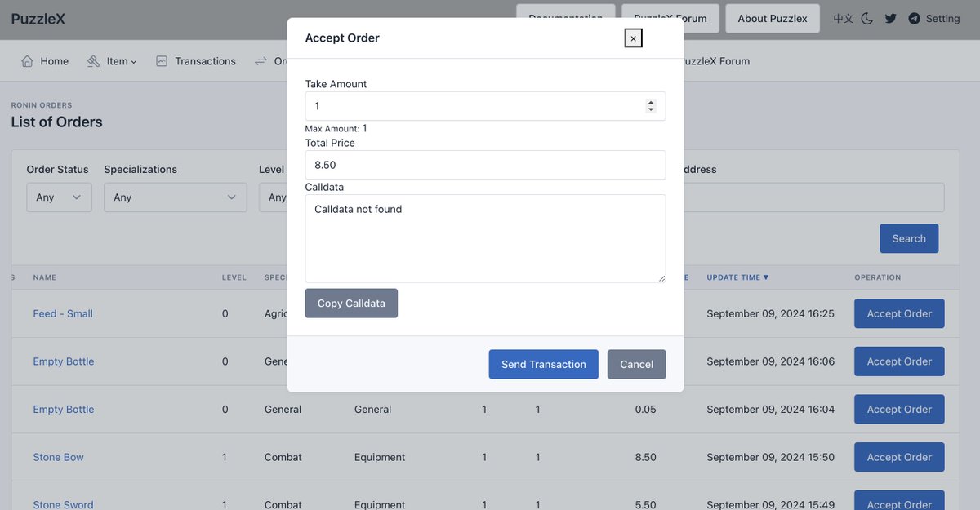The height and width of the screenshot is (510, 980).
Task: Open the Telegram channel icon
Action: click(913, 16)
